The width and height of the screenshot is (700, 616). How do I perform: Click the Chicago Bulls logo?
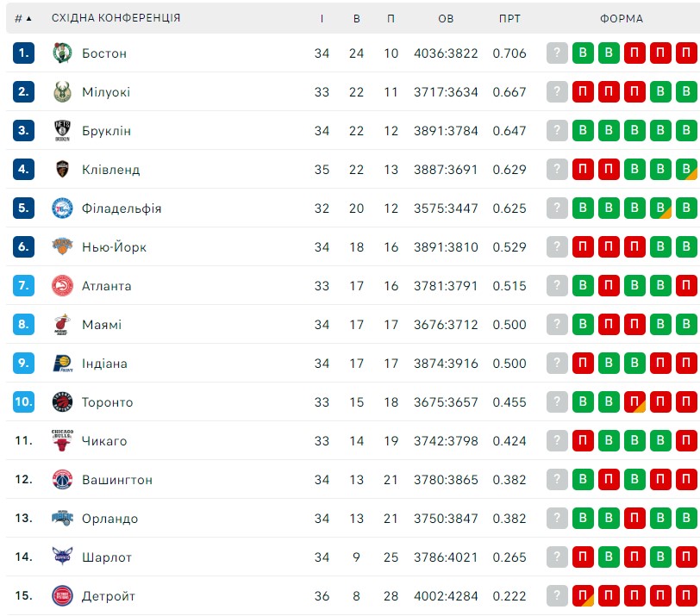tap(62, 441)
